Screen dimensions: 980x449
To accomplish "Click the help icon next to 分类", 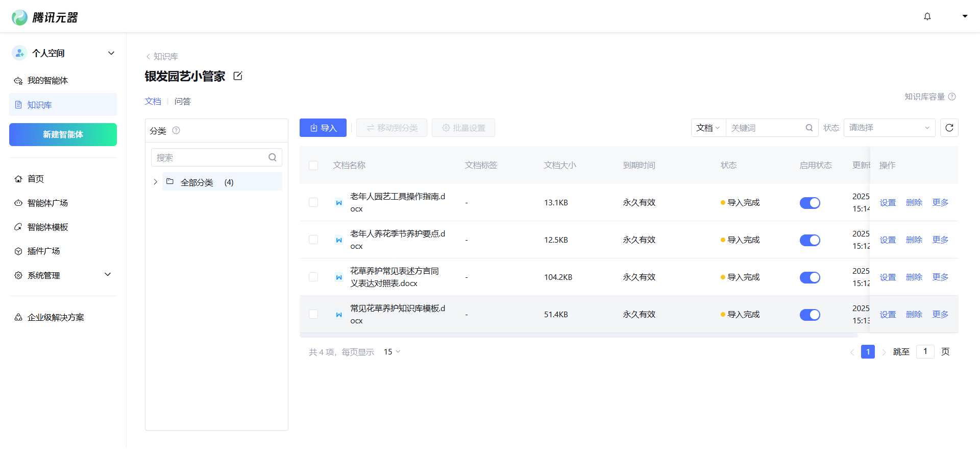I will [176, 130].
